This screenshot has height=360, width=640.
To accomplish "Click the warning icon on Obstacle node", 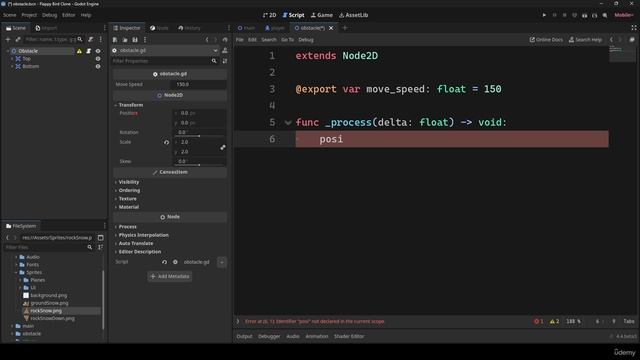I will pos(80,51).
